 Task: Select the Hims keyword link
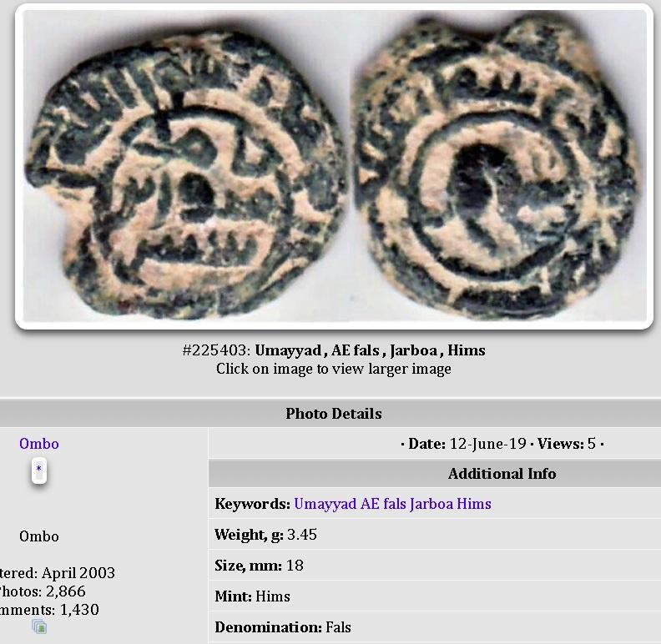474,504
